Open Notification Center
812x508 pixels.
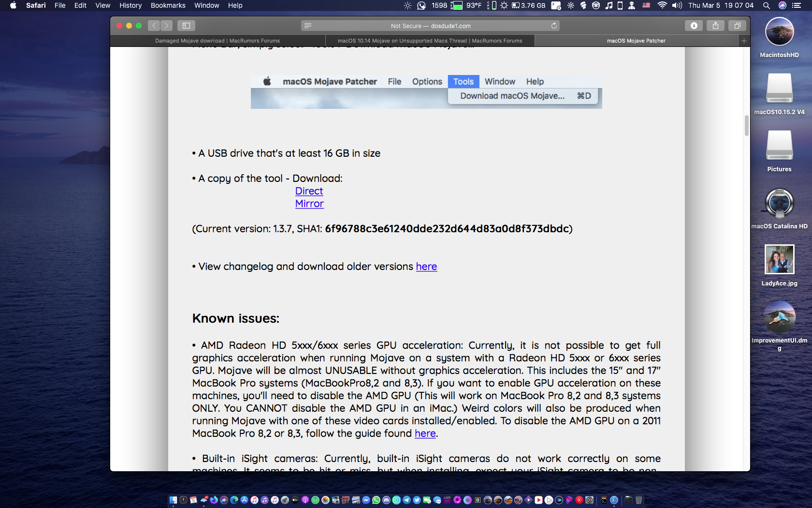coord(796,5)
